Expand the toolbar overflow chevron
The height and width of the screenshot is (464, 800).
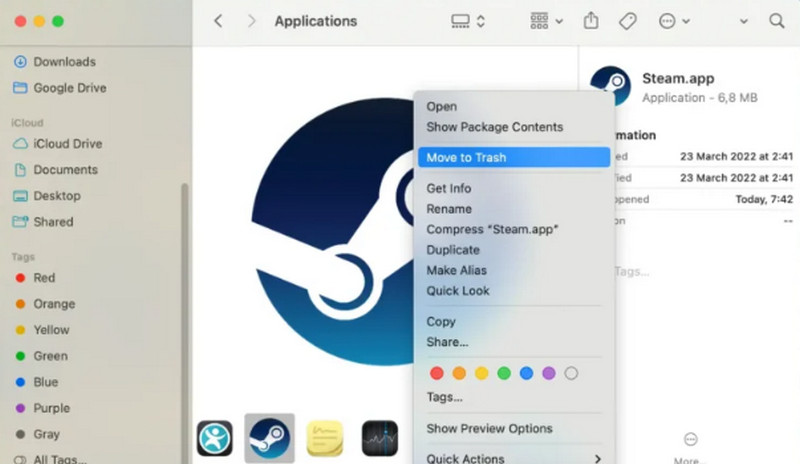pos(744,21)
